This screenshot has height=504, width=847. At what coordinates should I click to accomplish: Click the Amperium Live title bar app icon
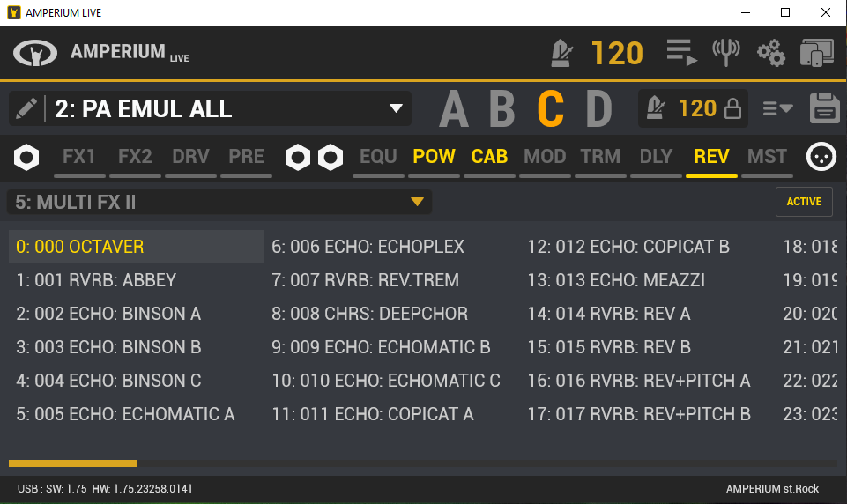click(14, 12)
